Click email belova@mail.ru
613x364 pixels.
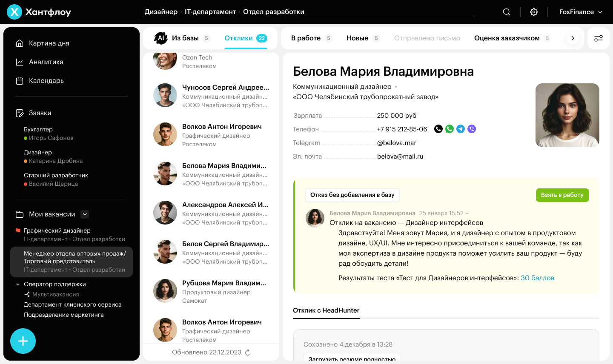400,156
